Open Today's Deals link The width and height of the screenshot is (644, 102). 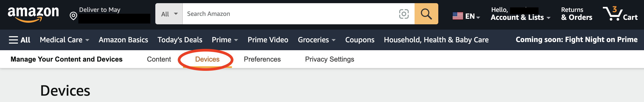pyautogui.click(x=180, y=40)
